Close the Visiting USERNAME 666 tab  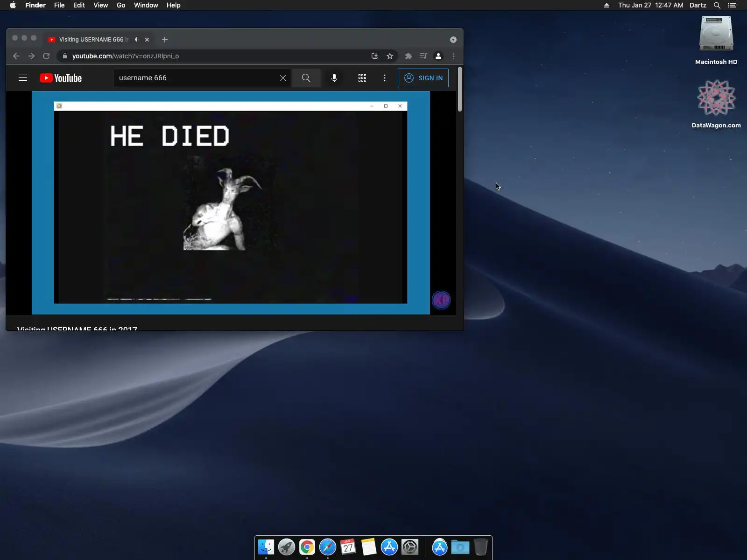pos(147,40)
